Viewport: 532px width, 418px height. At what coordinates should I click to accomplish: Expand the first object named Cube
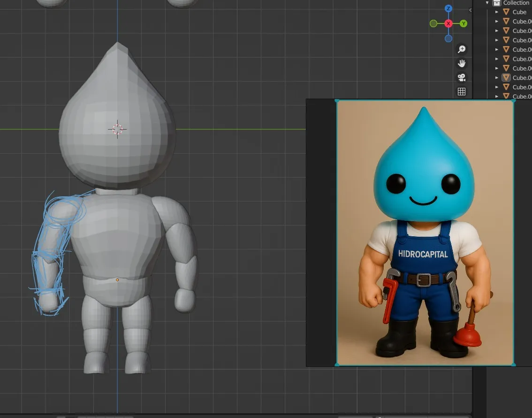click(497, 12)
